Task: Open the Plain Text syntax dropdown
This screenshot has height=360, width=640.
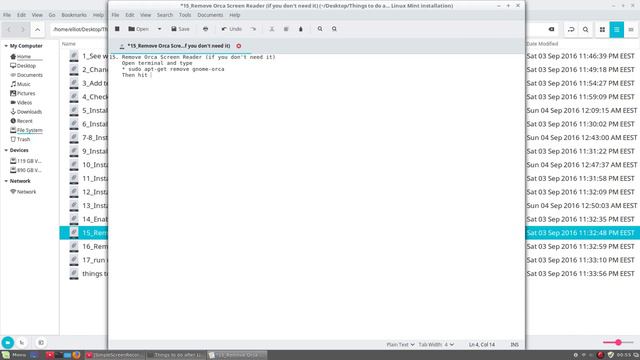Action: [400, 345]
